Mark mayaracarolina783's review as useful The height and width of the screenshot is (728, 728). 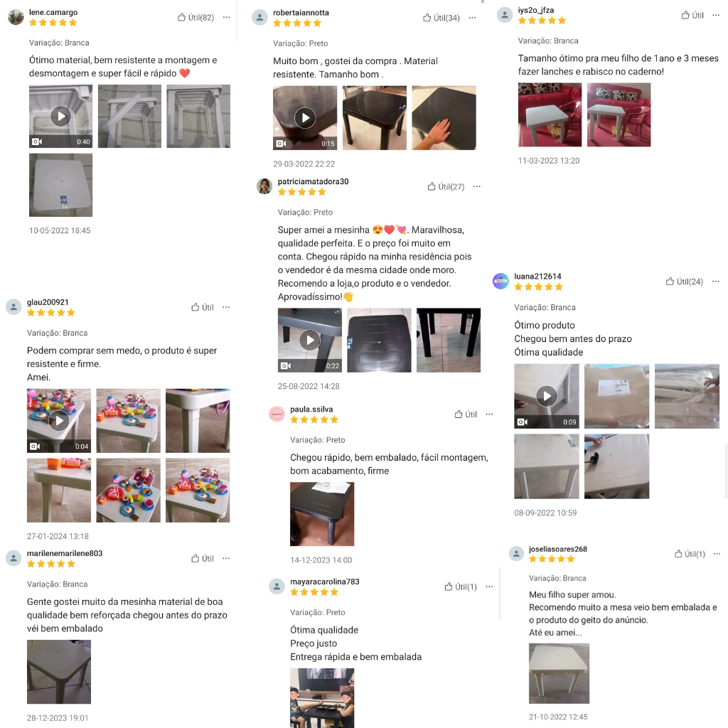click(x=461, y=587)
